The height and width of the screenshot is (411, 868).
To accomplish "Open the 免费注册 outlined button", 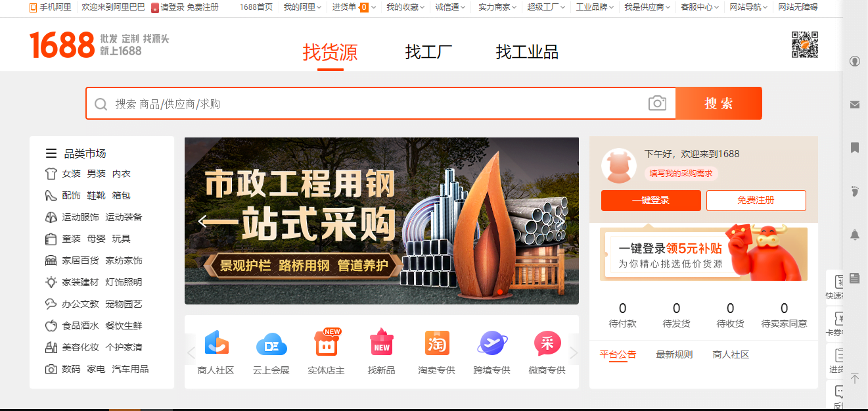I will click(756, 201).
